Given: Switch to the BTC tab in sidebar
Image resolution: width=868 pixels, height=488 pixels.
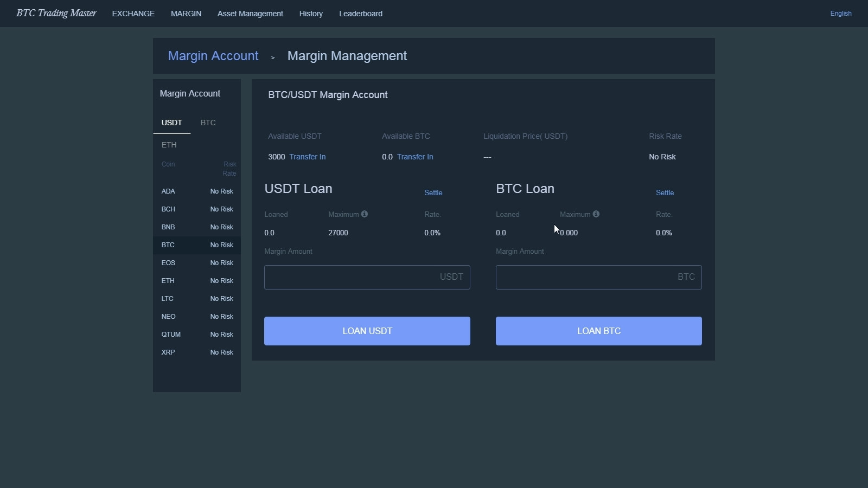Looking at the screenshot, I should pos(208,123).
